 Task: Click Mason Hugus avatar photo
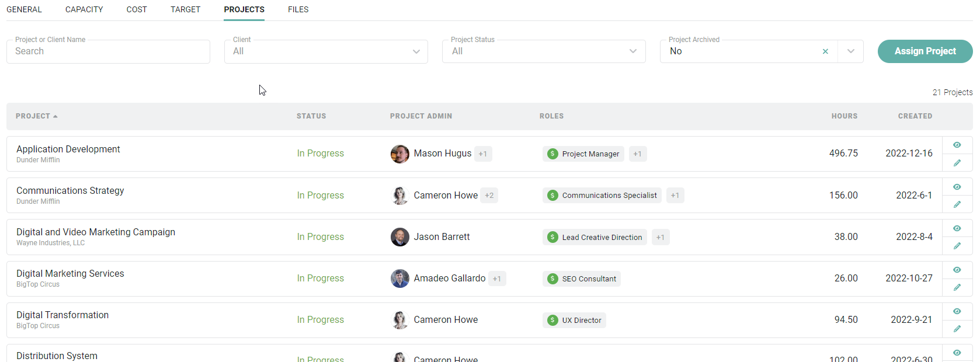(399, 154)
